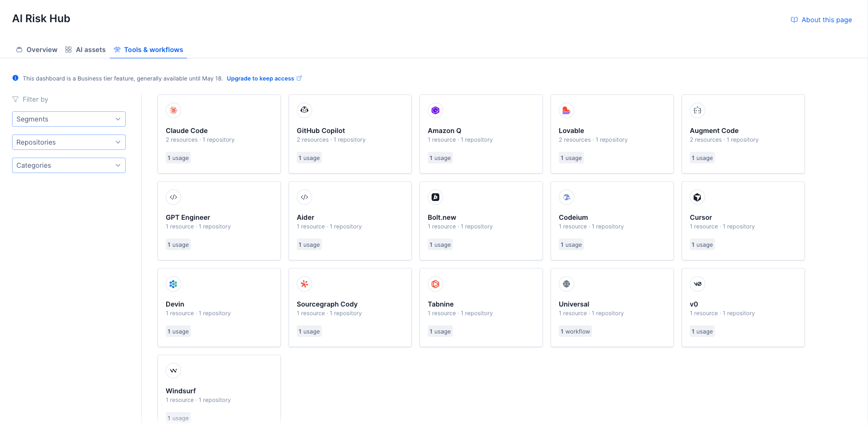Click the Windsurf card title
The width and height of the screenshot is (868, 428).
coord(181,391)
